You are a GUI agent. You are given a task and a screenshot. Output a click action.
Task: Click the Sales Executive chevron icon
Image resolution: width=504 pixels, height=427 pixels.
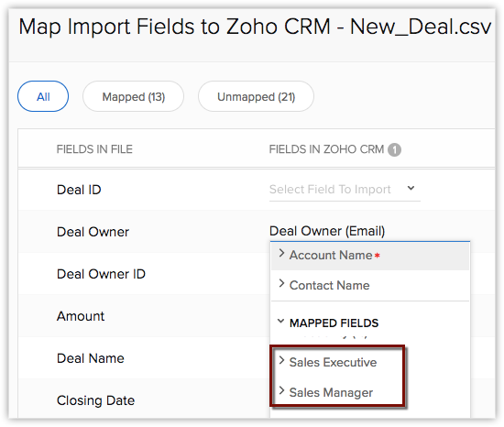281,360
